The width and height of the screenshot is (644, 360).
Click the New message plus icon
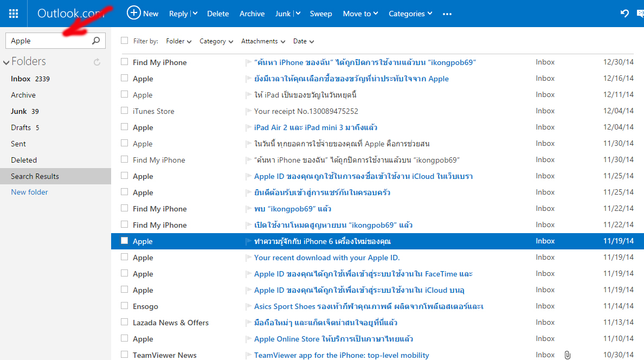pyautogui.click(x=133, y=12)
